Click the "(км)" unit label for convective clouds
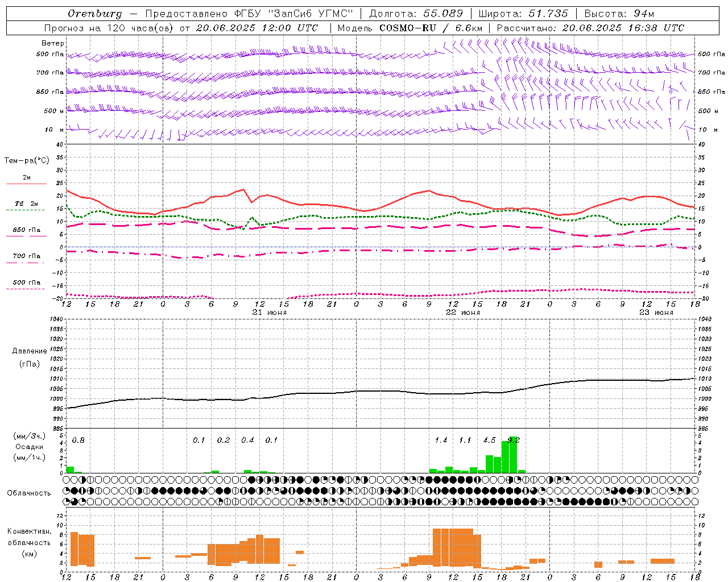This screenshot has height=582, width=728. (31, 553)
